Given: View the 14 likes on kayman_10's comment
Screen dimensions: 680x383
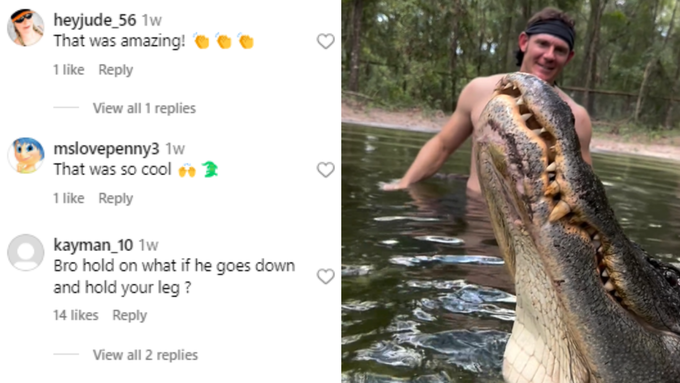Looking at the screenshot, I should pyautogui.click(x=75, y=315).
